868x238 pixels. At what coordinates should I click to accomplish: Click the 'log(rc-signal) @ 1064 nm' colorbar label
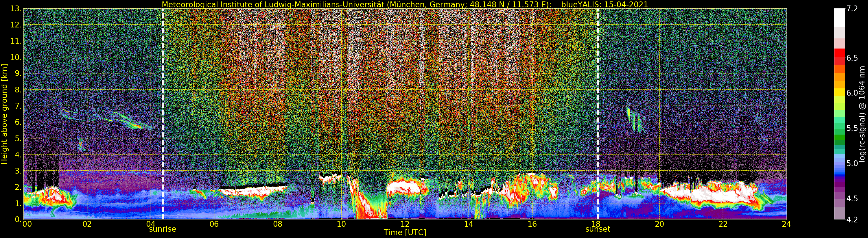point(863,114)
